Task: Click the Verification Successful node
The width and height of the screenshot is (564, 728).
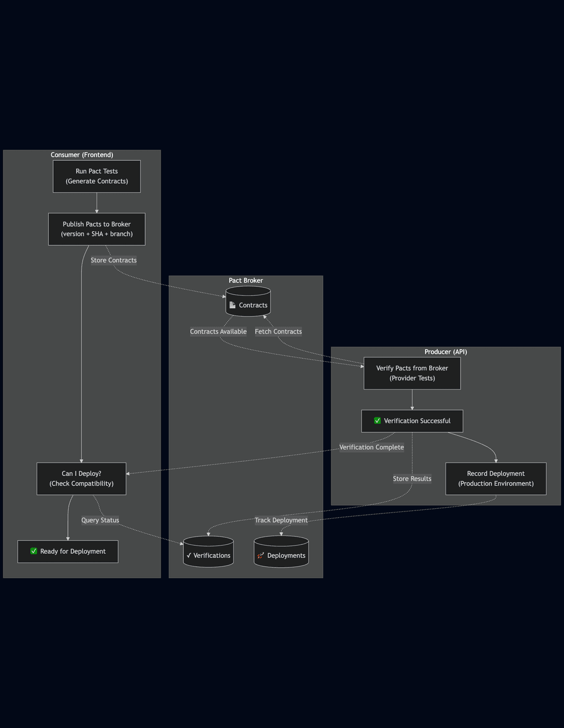Action: pos(412,421)
